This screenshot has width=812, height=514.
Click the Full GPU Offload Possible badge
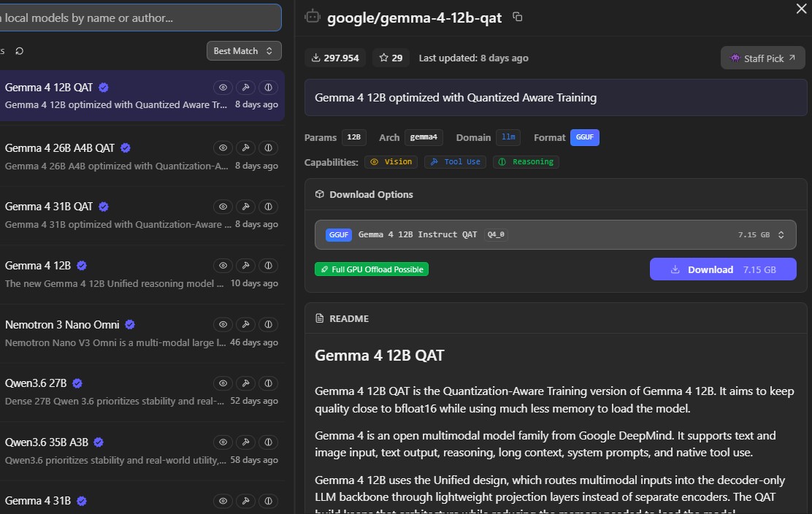(371, 269)
